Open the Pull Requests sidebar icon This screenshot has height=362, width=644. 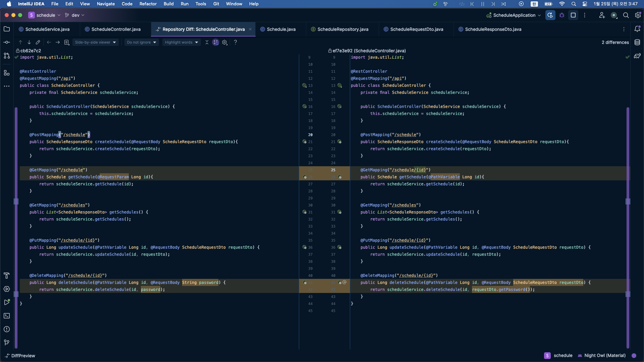pyautogui.click(x=7, y=56)
